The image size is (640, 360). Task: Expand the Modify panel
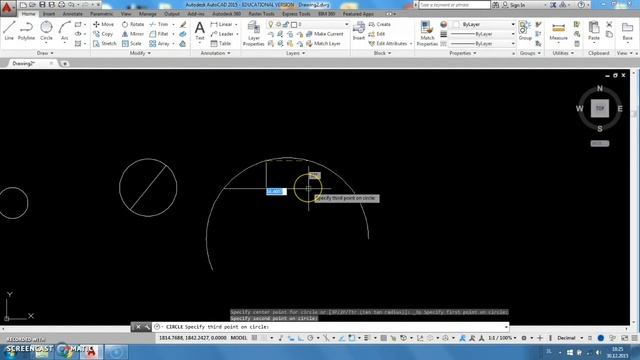[140, 53]
